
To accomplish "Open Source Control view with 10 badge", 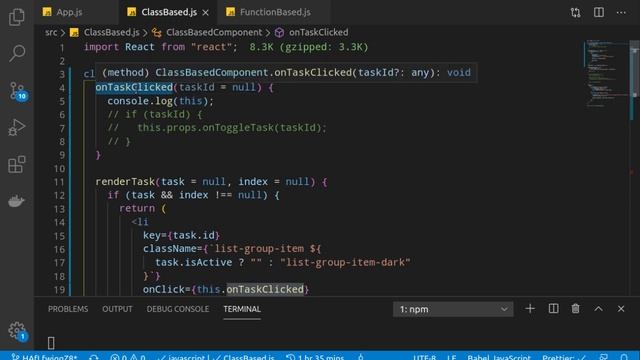I will [x=18, y=91].
